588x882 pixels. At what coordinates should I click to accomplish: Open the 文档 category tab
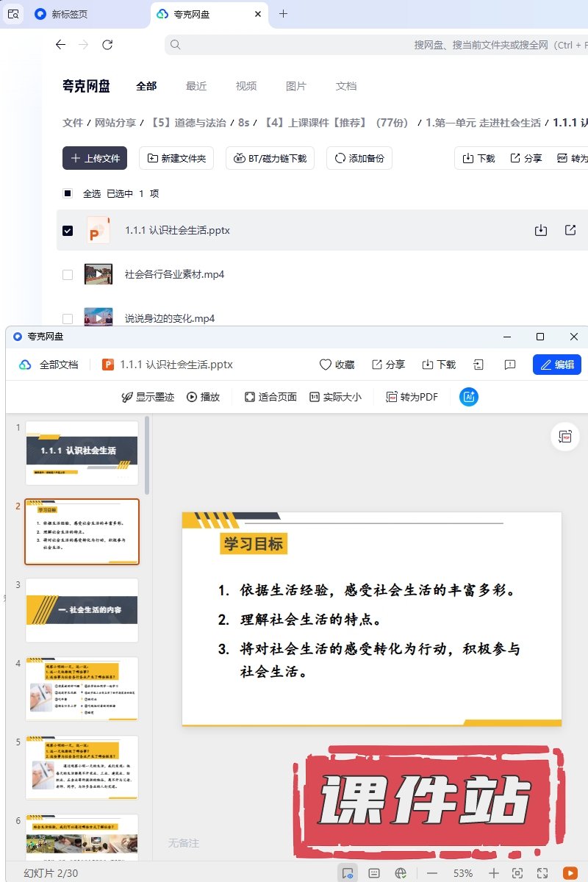click(x=346, y=86)
